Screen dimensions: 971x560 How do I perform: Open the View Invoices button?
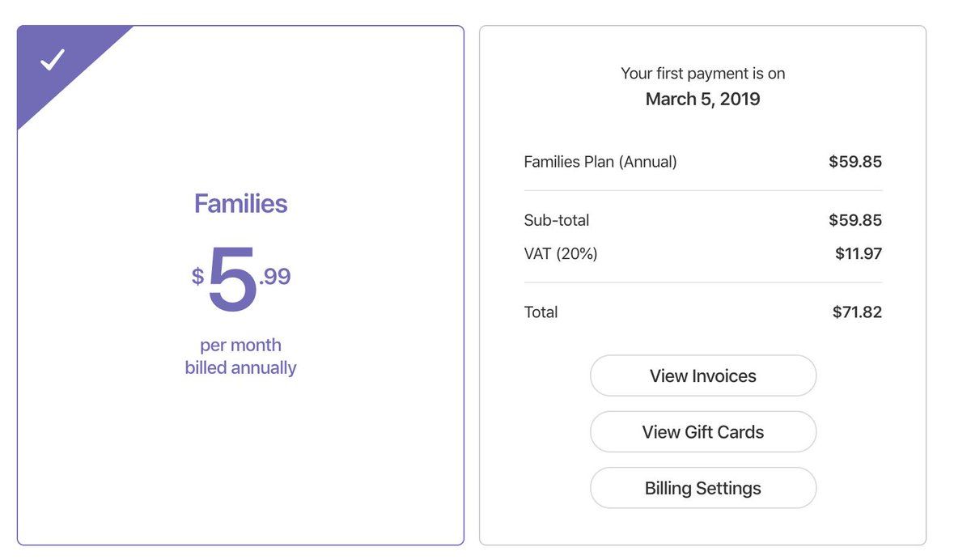click(x=702, y=376)
